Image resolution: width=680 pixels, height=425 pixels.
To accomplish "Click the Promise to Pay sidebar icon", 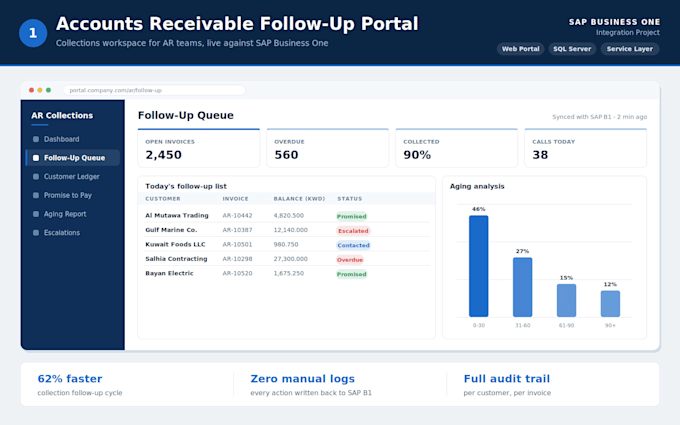I will pyautogui.click(x=36, y=195).
